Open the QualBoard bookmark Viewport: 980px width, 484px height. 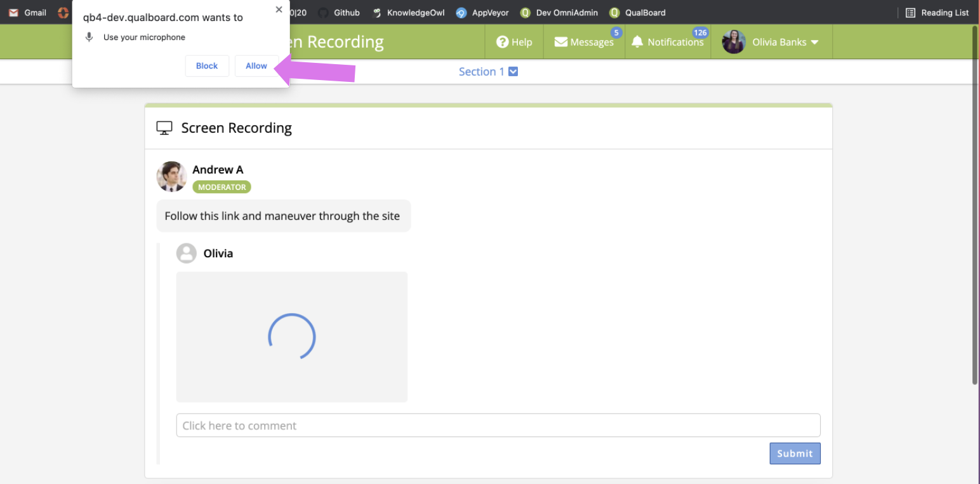point(637,13)
